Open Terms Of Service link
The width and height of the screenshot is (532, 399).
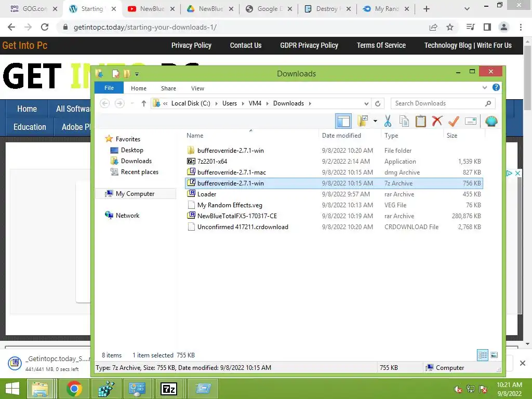click(x=381, y=46)
